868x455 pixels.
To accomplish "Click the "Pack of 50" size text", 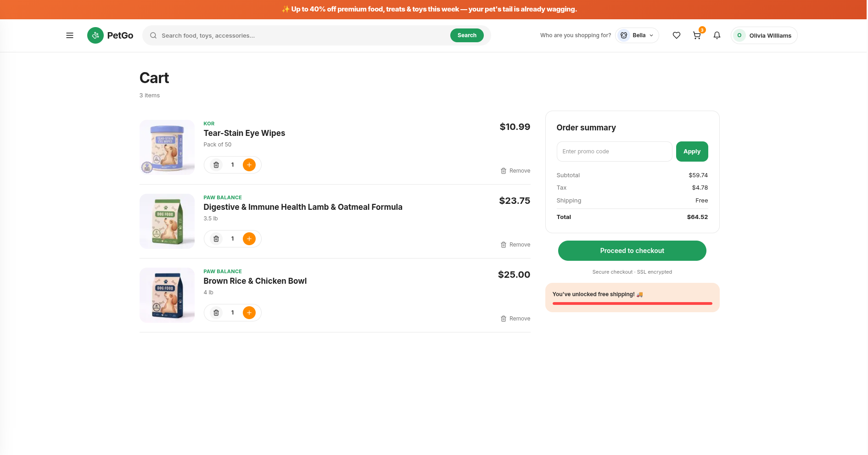I will tap(218, 145).
